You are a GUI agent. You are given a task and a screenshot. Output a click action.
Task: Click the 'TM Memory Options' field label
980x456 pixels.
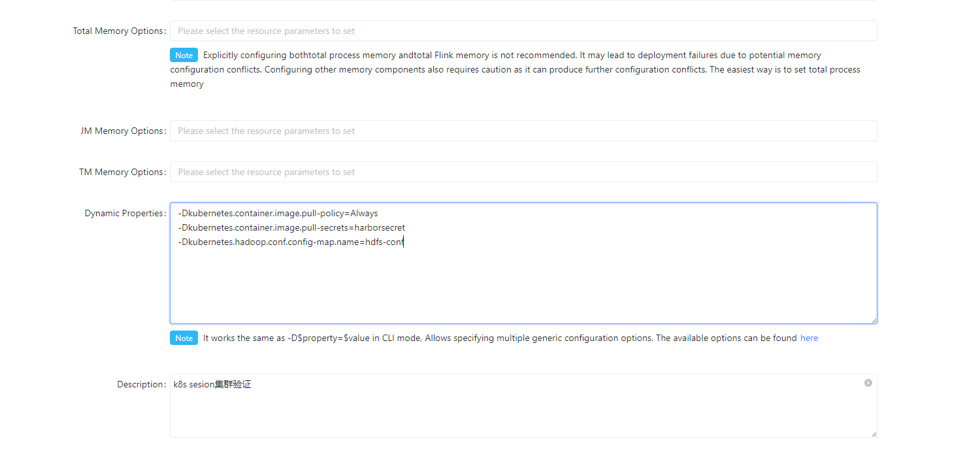[122, 172]
